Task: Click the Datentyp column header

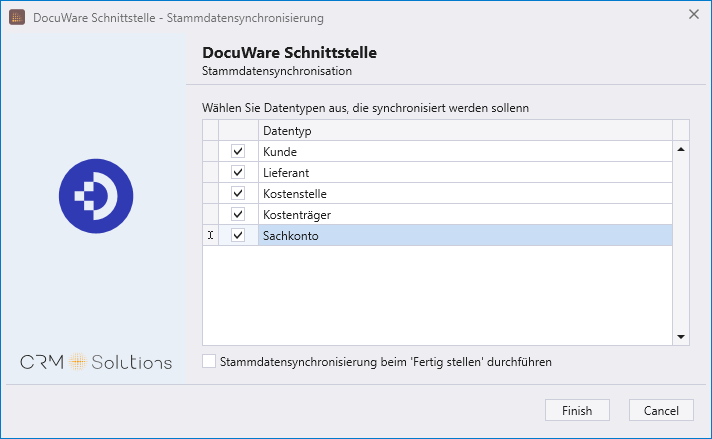Action: point(465,131)
